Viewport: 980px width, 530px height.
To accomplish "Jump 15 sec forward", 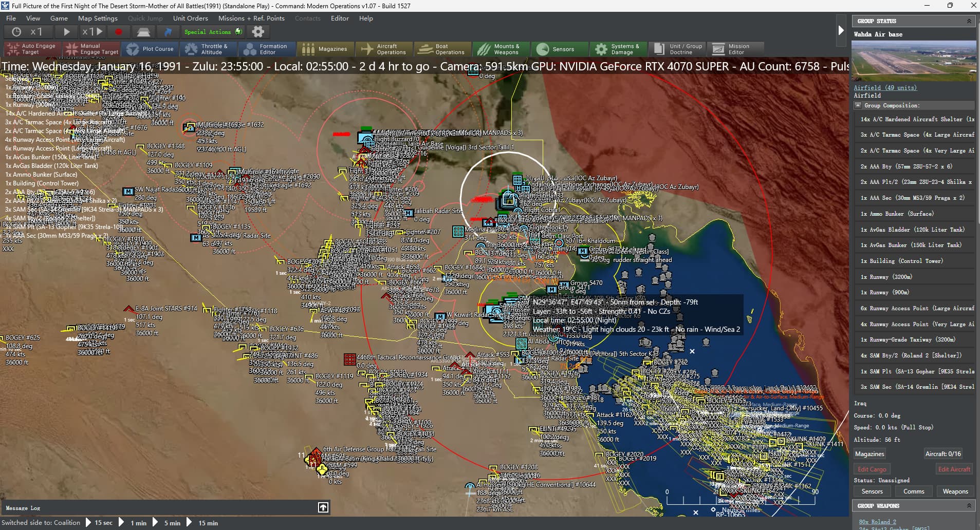I will tap(99, 523).
